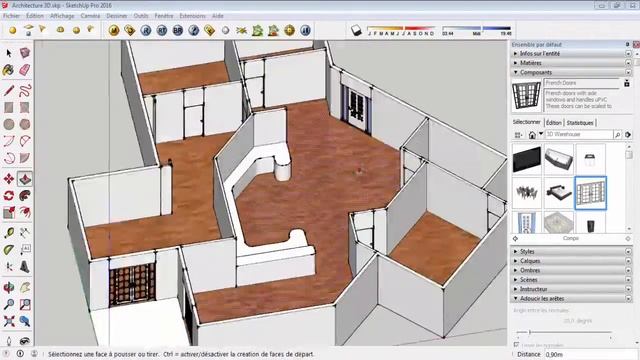Activate the Paint Bucket tool

coord(9,70)
